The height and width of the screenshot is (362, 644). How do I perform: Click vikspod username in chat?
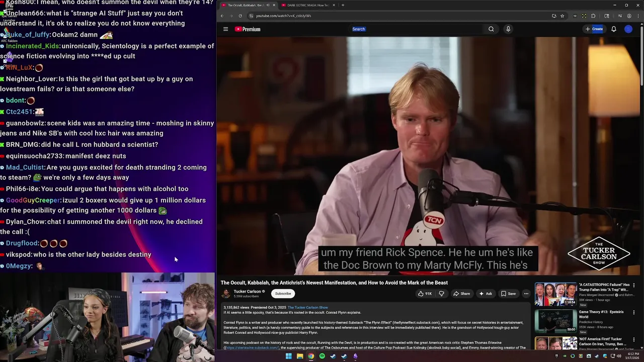pyautogui.click(x=19, y=254)
